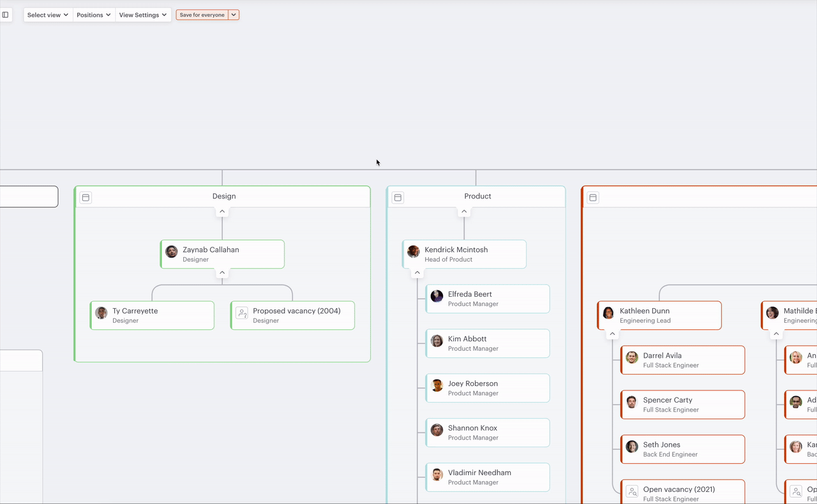Click the card icon on the Product department header

[398, 197]
